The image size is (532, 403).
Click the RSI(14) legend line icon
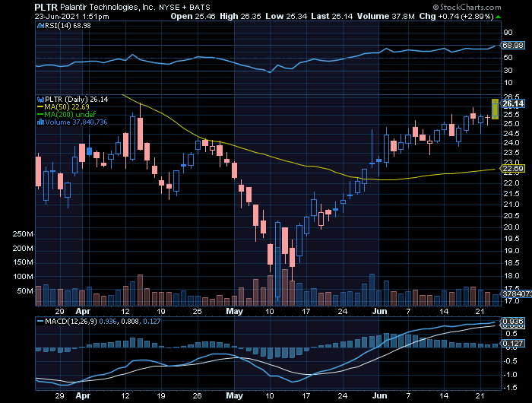41,25
